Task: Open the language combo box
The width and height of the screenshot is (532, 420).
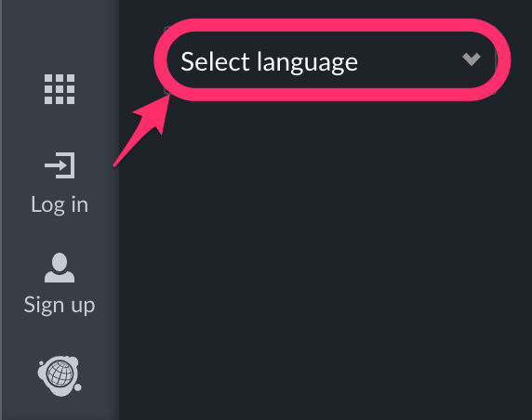Action: 331,60
